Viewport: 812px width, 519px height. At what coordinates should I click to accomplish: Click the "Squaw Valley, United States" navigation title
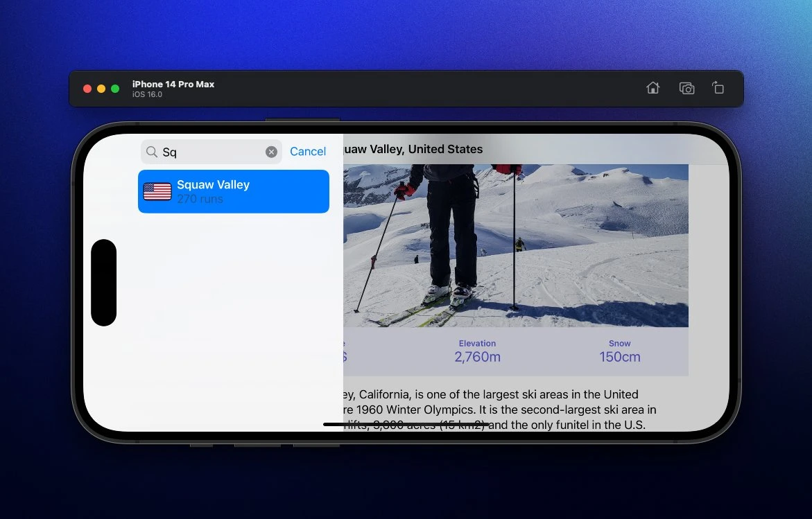413,149
